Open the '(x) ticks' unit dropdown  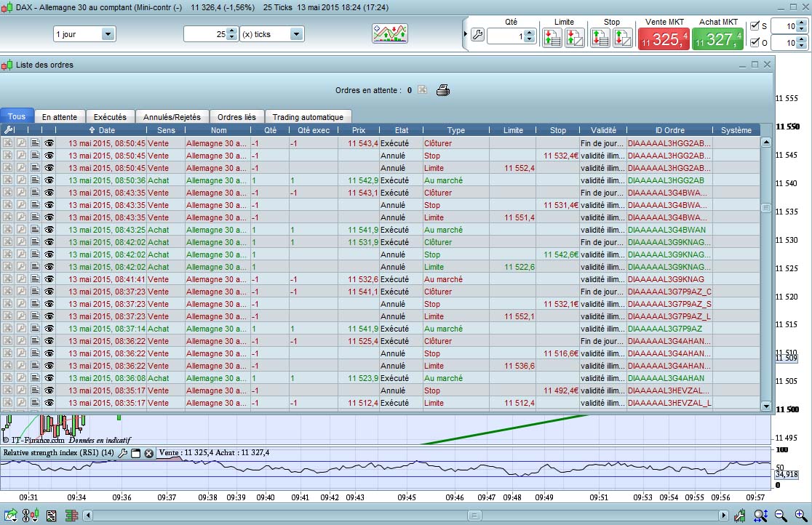(295, 34)
